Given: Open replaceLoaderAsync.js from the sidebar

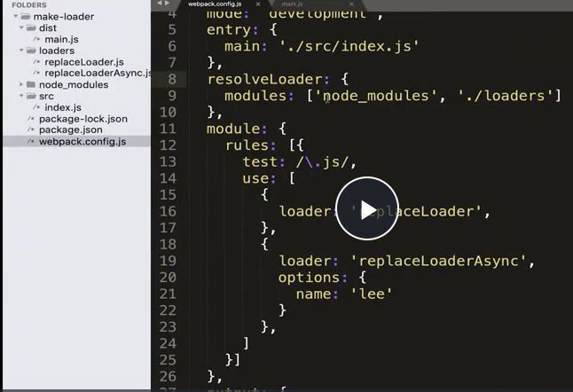Looking at the screenshot, I should [x=97, y=74].
